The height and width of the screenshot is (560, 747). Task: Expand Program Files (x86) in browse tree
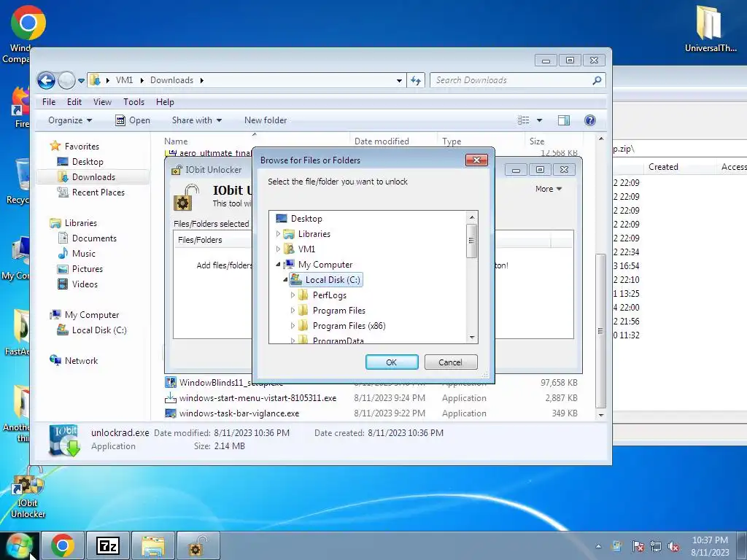pos(293,326)
